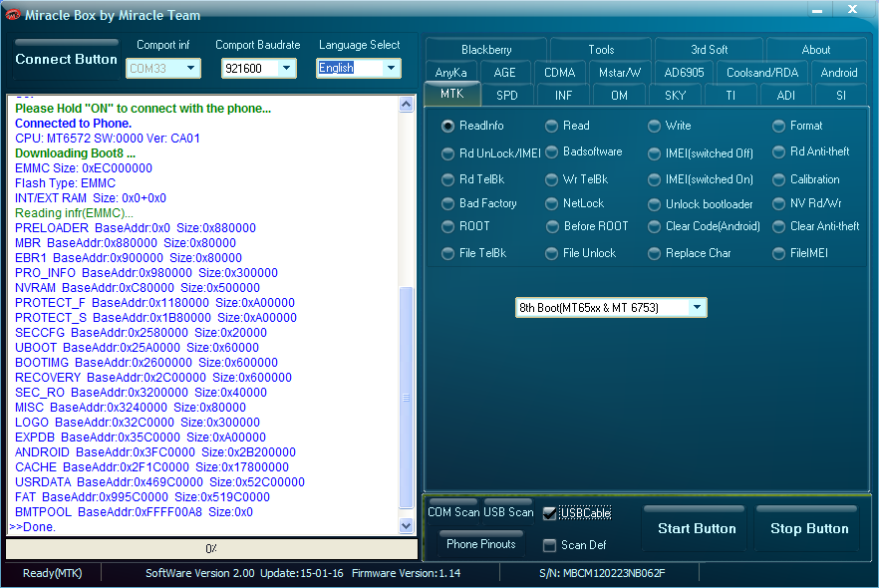Click the log vertical scrollbar thumb

[407, 398]
